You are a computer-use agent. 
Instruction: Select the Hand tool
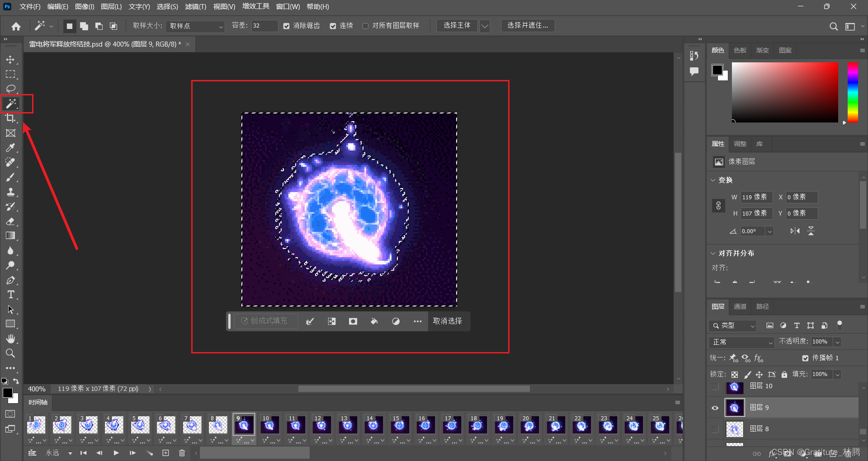tap(10, 339)
